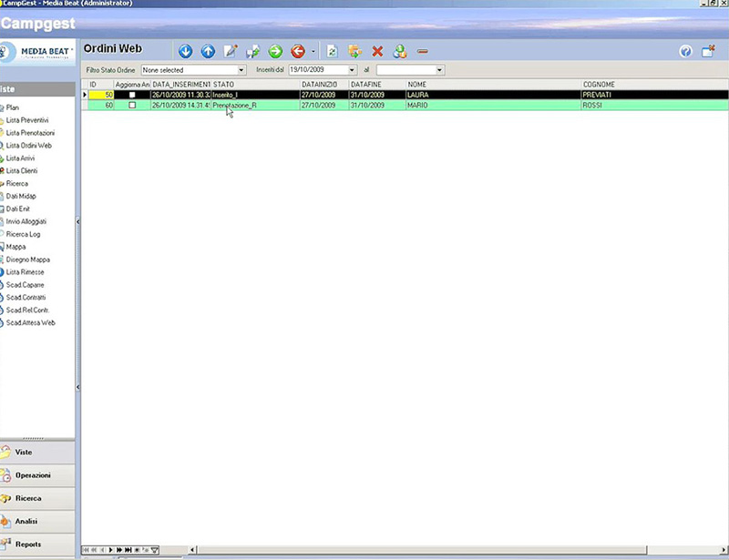
Task: Open Ricerca item in the sidebar list
Action: (16, 184)
